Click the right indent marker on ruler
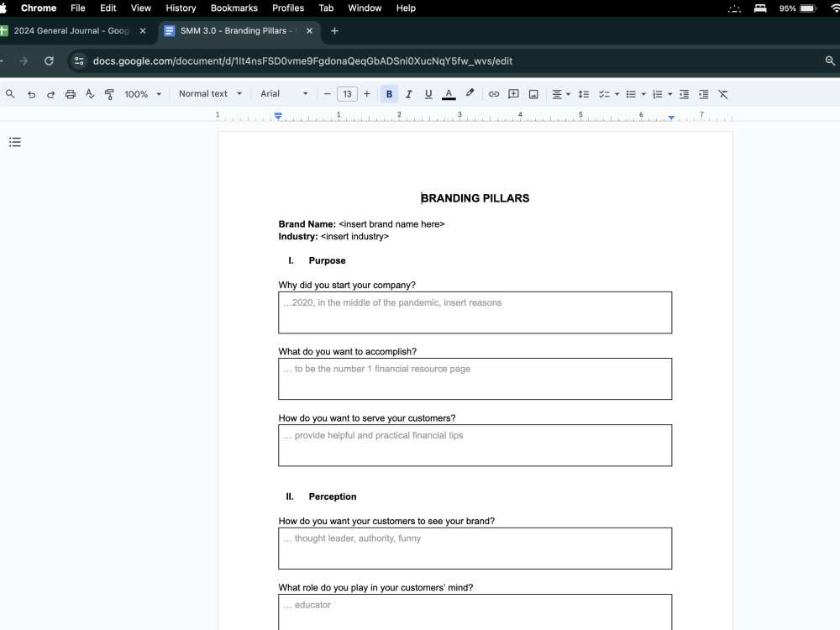840x630 pixels. pyautogui.click(x=671, y=118)
